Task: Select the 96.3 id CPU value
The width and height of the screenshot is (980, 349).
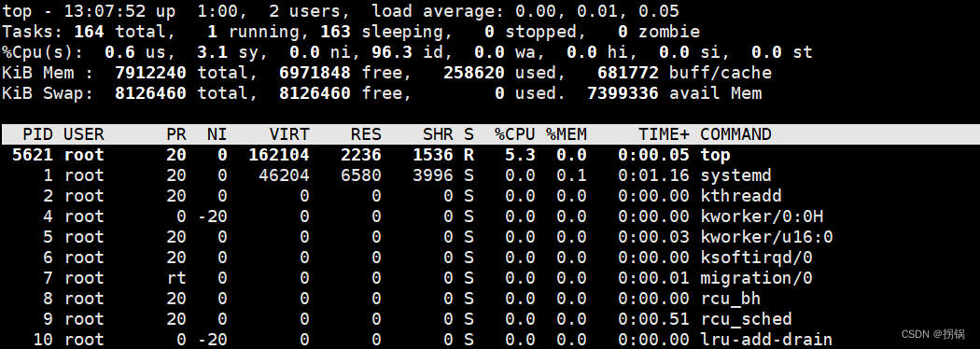Action: pyautogui.click(x=392, y=52)
